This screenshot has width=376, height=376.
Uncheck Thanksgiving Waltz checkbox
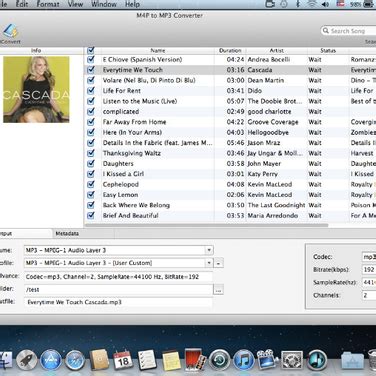tap(90, 153)
